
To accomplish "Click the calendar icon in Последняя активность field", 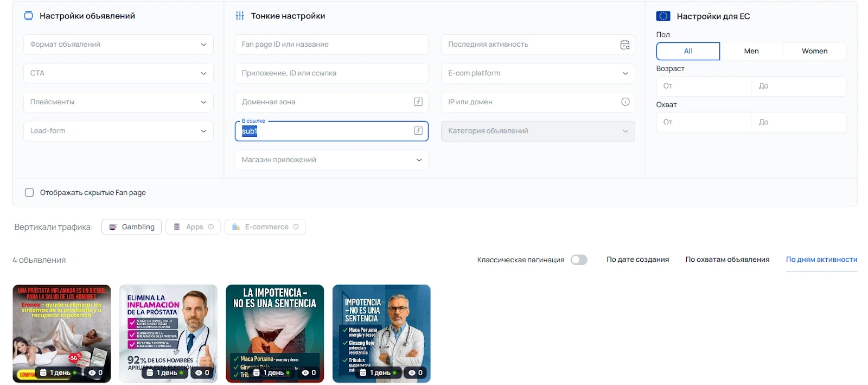I will [625, 45].
